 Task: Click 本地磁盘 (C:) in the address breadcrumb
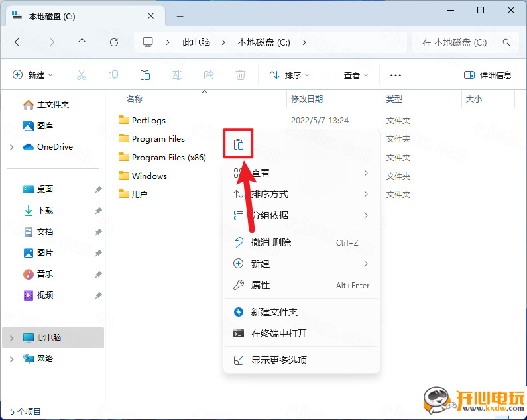click(x=264, y=42)
